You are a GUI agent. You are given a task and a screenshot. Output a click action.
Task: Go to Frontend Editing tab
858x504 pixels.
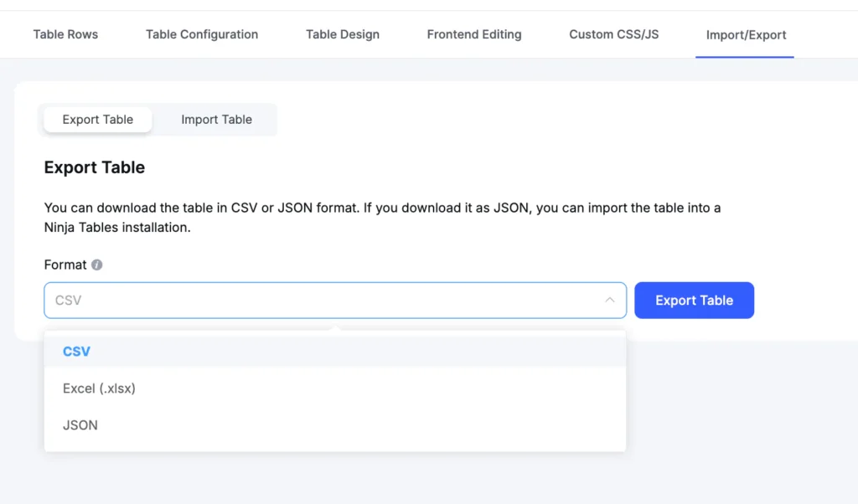[x=474, y=34]
